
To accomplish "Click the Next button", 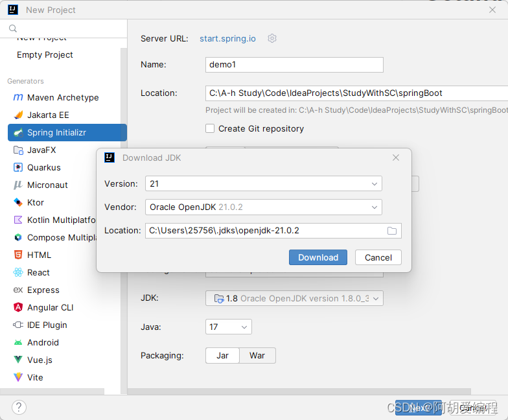I will pyautogui.click(x=419, y=408).
